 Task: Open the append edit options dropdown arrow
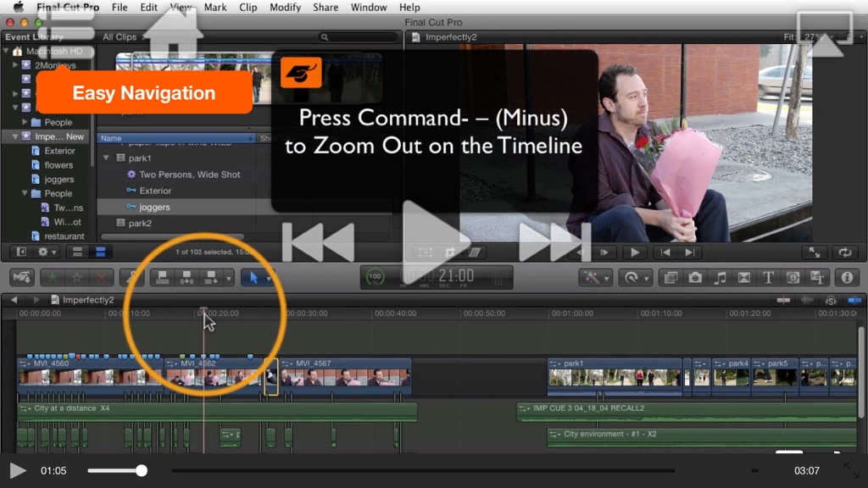pos(229,278)
